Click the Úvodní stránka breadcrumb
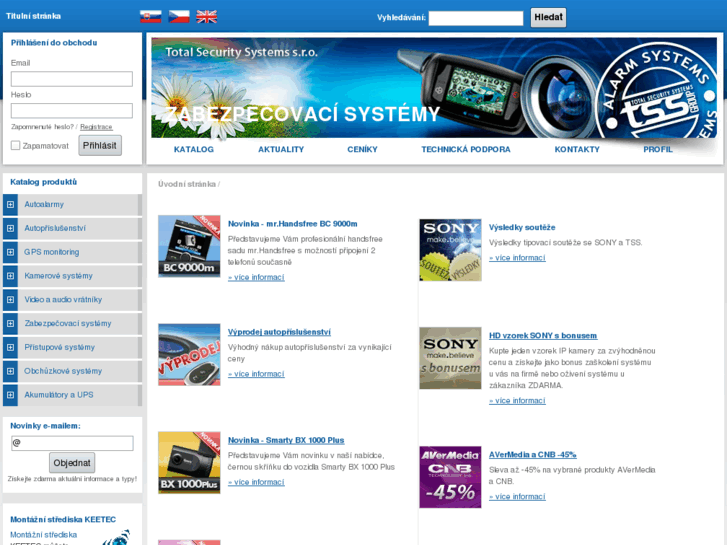 (x=187, y=184)
